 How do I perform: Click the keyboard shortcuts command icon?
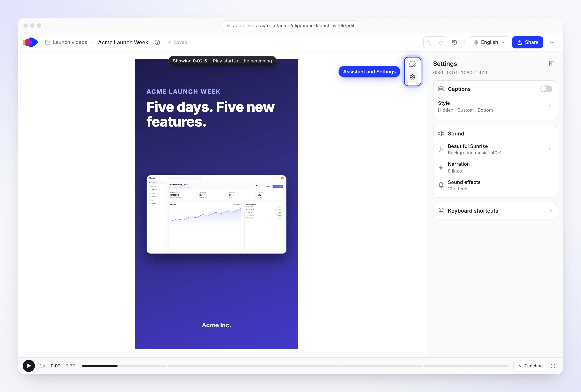(441, 211)
